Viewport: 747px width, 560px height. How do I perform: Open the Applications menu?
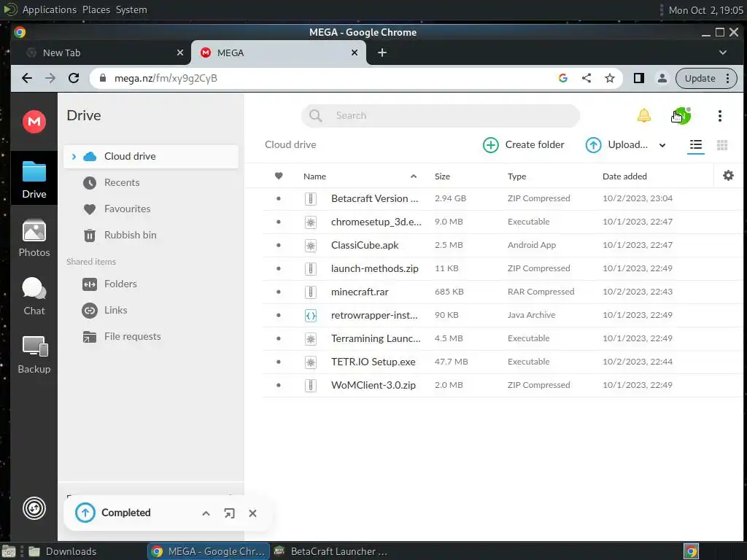click(x=49, y=10)
